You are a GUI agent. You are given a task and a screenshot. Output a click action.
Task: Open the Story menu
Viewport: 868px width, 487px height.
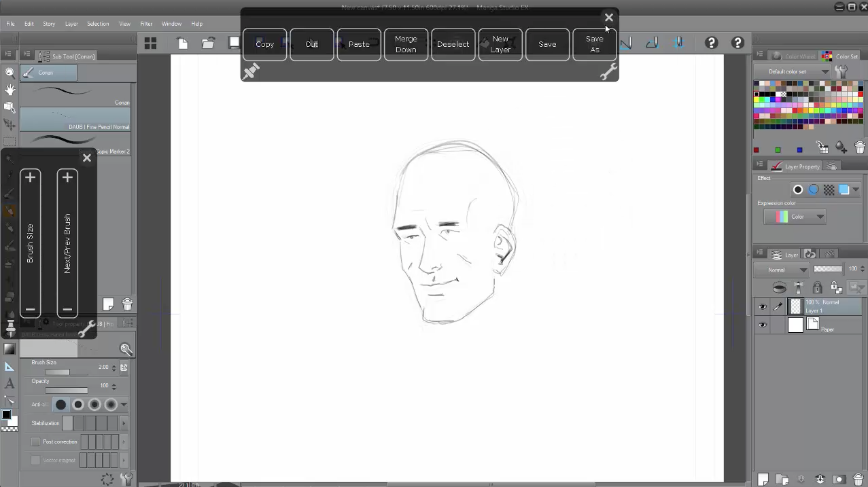[x=49, y=24]
